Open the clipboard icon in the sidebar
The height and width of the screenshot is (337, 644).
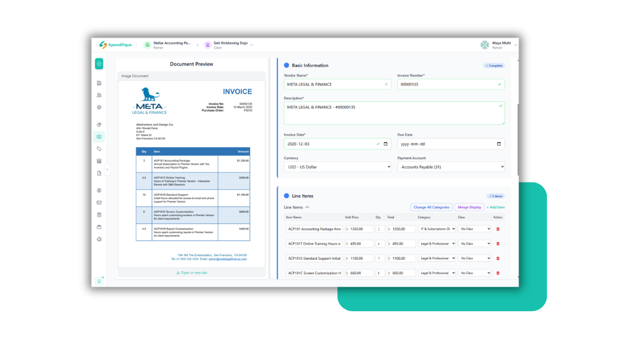[99, 215]
